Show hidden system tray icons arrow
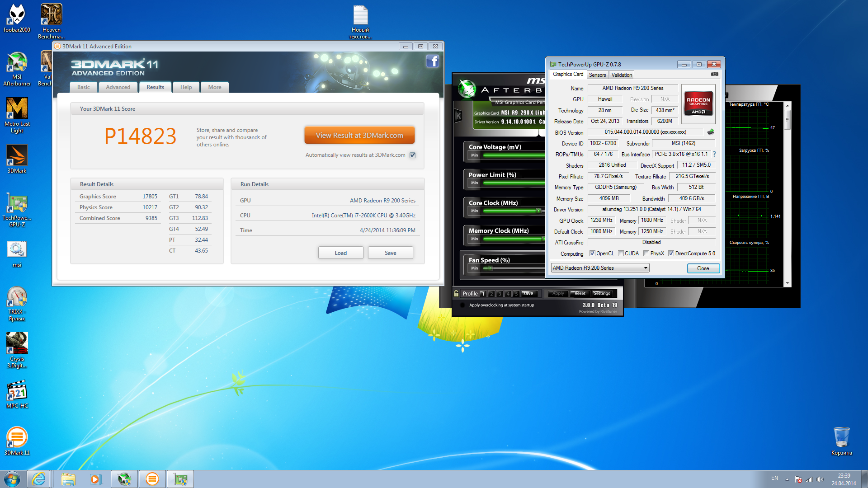Image resolution: width=868 pixels, height=488 pixels. (787, 479)
